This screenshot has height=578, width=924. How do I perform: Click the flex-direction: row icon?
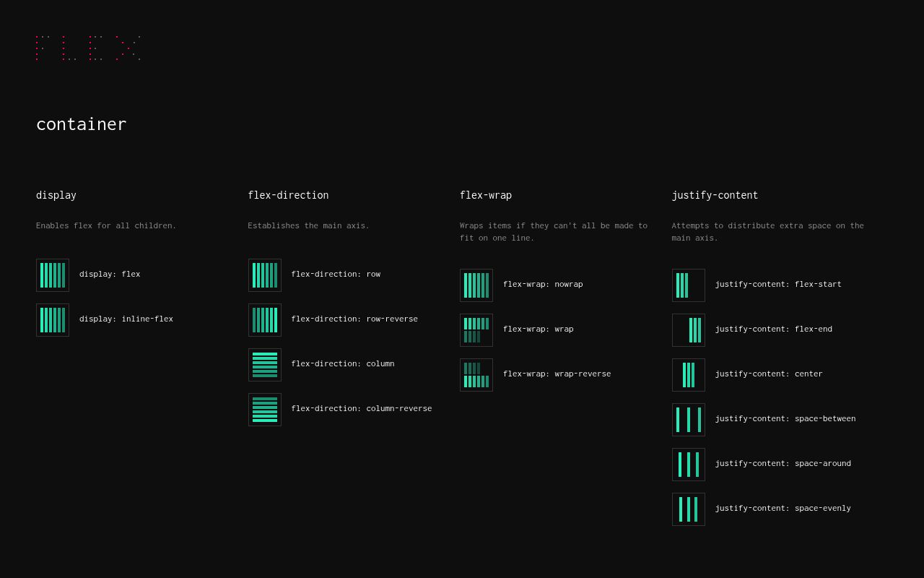click(x=265, y=275)
